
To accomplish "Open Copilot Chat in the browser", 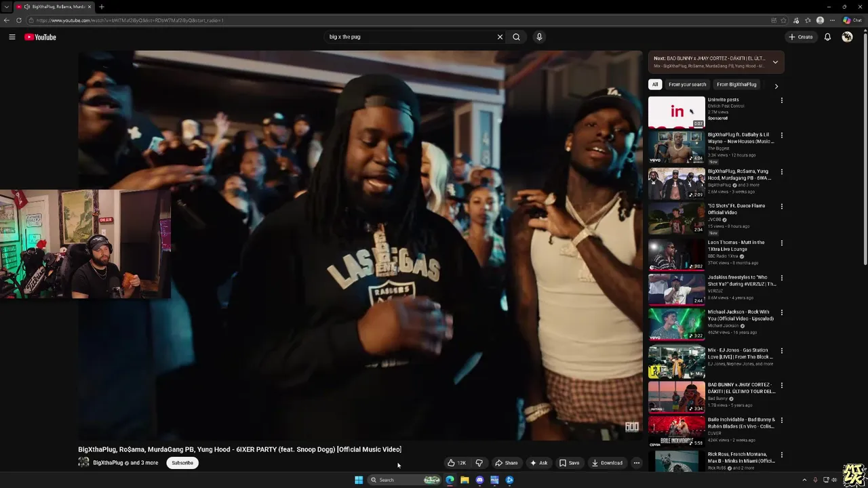I will [x=852, y=20].
